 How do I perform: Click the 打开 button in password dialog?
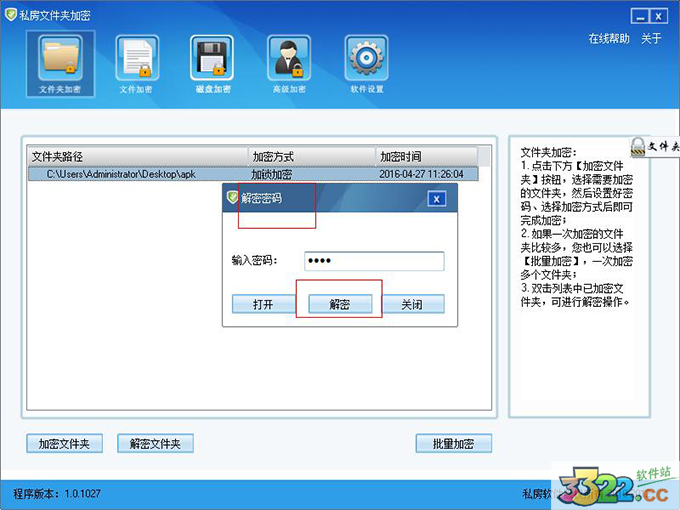click(263, 304)
